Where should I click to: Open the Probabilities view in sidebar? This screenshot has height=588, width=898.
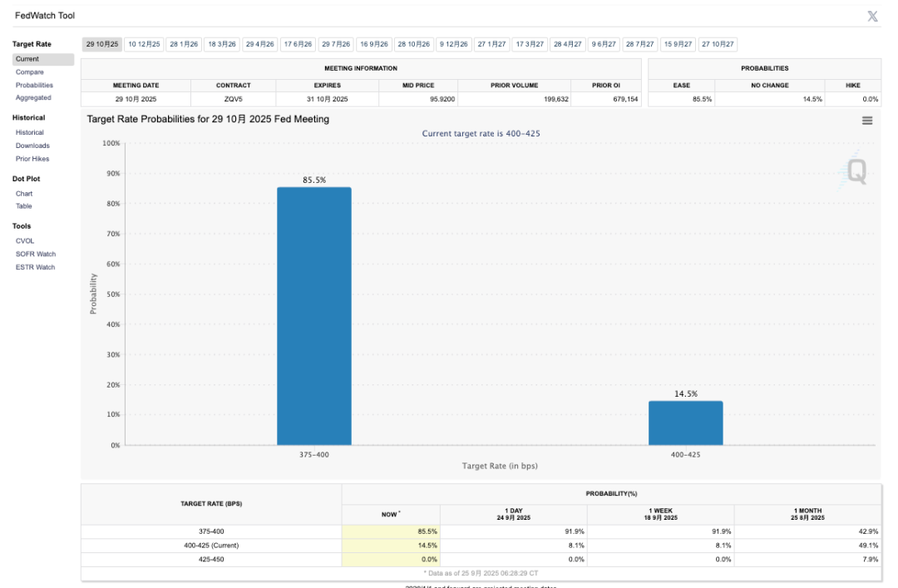coord(34,86)
